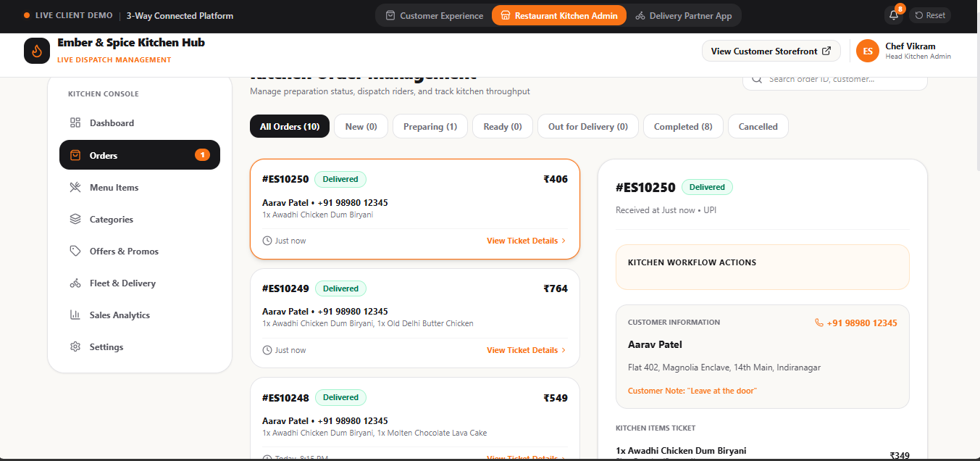Click Aarav Patel name in customer info

click(x=655, y=344)
